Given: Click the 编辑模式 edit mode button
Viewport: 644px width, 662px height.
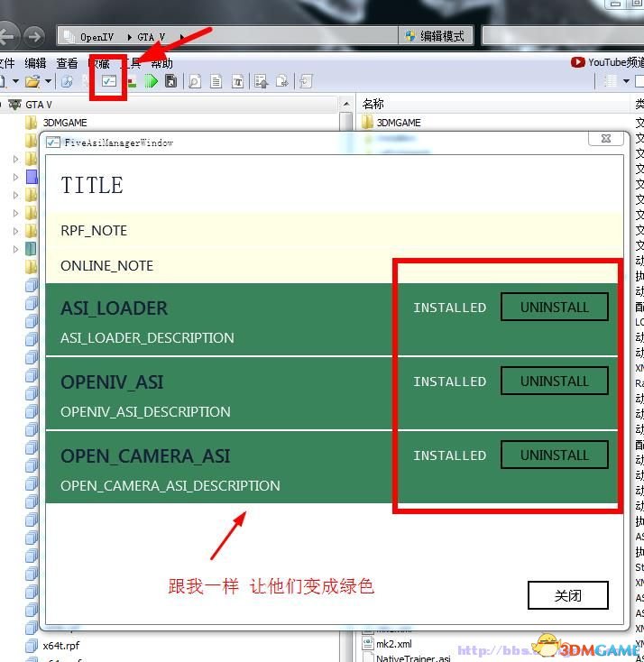Looking at the screenshot, I should (436, 36).
